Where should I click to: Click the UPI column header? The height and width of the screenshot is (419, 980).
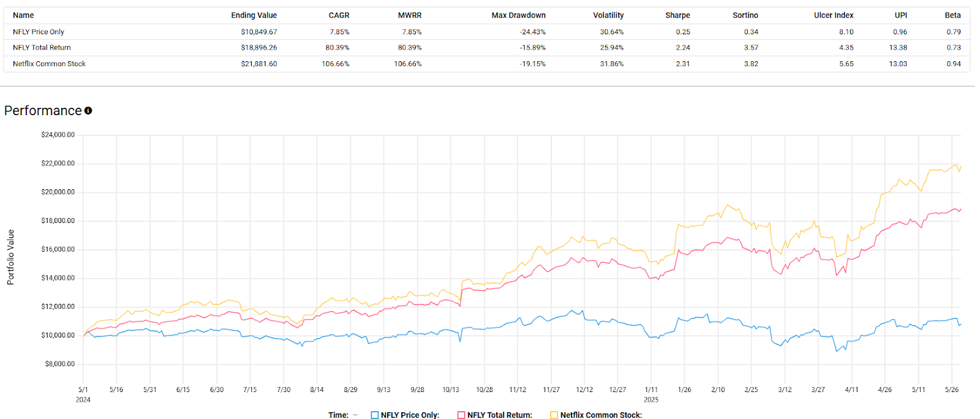point(901,15)
